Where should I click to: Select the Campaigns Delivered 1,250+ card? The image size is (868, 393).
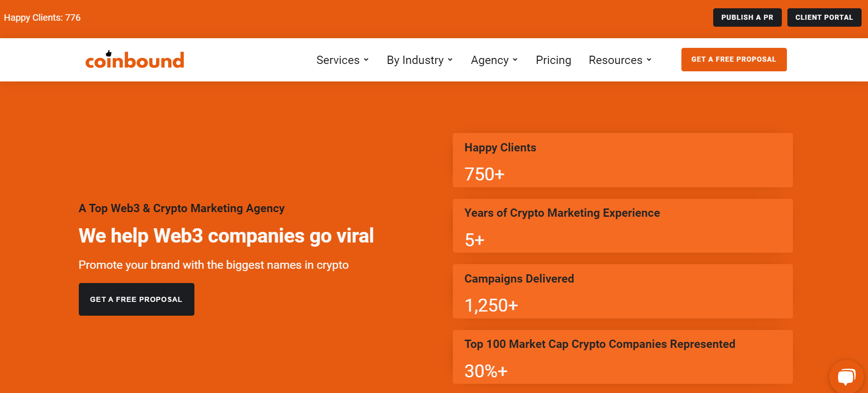pyautogui.click(x=623, y=291)
